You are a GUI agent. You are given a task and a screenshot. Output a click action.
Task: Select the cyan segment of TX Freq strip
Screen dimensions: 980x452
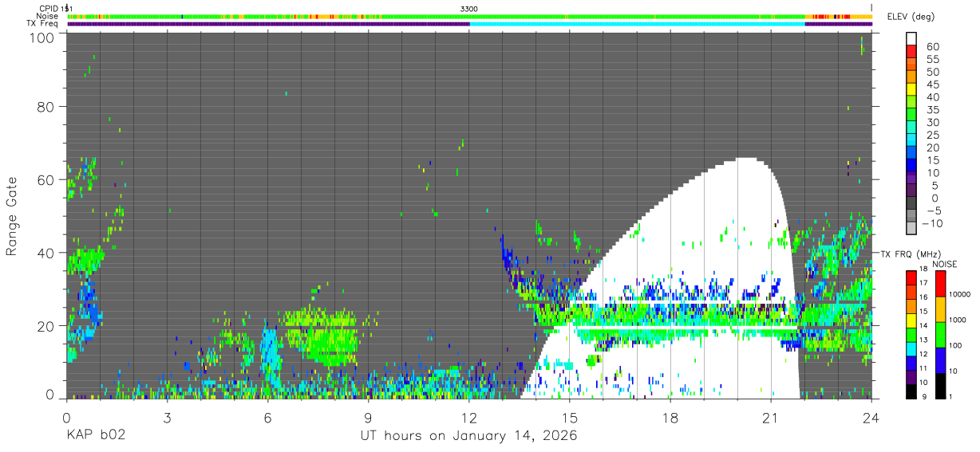(637, 24)
